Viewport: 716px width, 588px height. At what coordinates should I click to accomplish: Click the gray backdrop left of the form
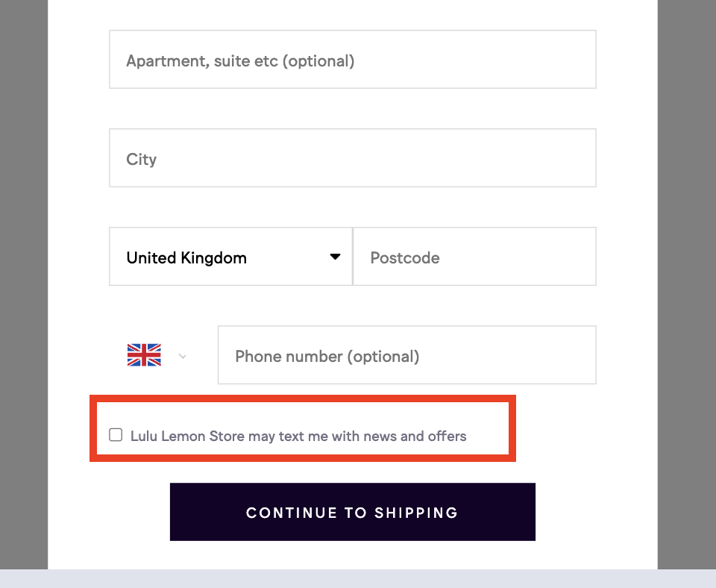[24, 284]
